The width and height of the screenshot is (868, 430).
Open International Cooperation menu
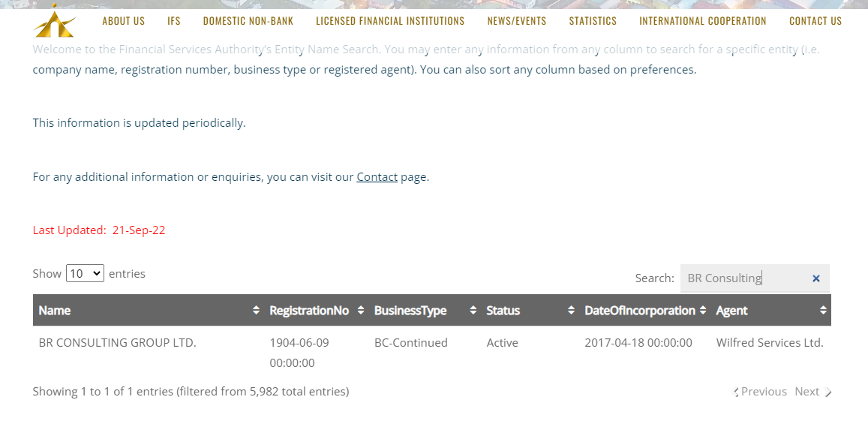pyautogui.click(x=703, y=21)
